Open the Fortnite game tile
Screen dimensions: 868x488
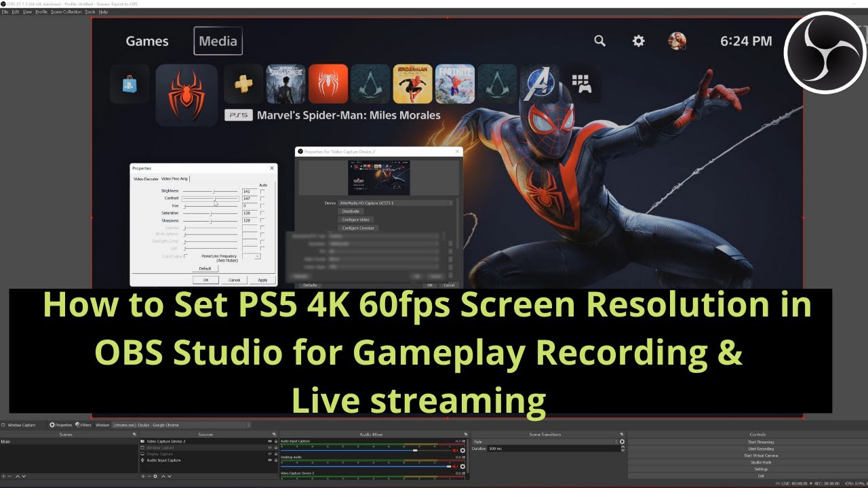454,84
